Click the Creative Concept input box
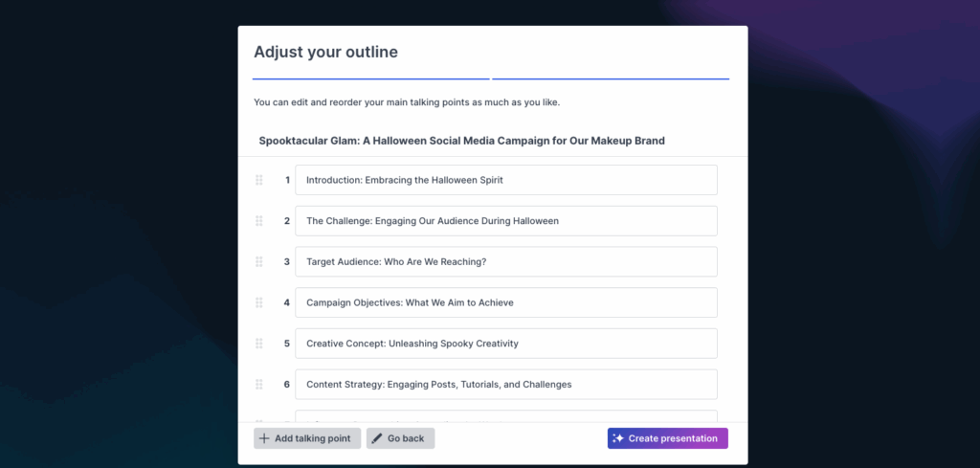The image size is (980, 468). click(505, 344)
